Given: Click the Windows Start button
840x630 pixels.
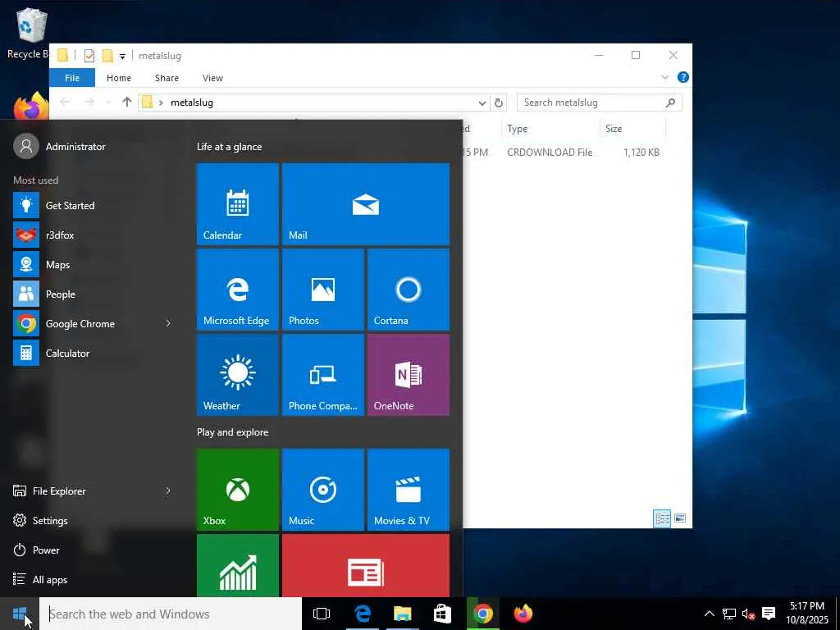Looking at the screenshot, I should pyautogui.click(x=20, y=614).
